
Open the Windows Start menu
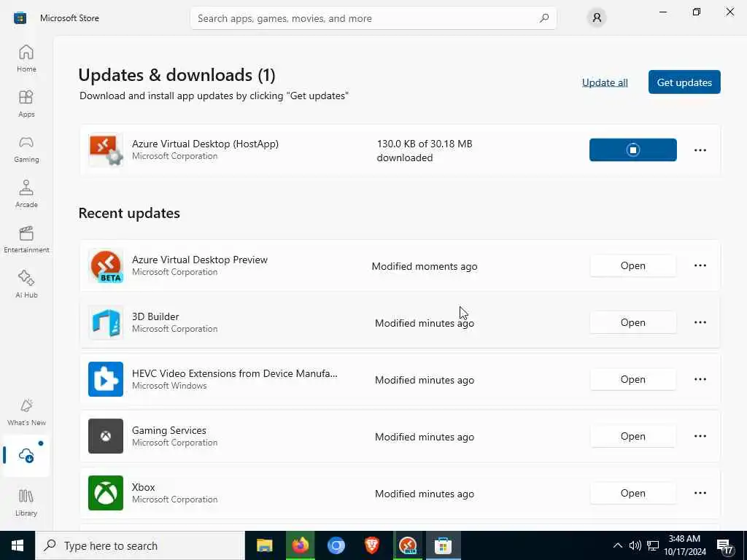click(18, 545)
